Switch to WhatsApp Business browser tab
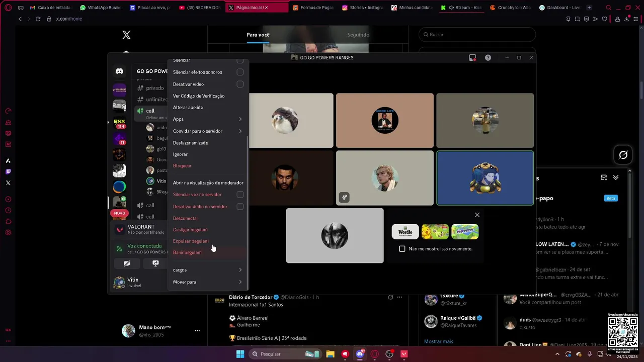The width and height of the screenshot is (644, 362). 100,8
